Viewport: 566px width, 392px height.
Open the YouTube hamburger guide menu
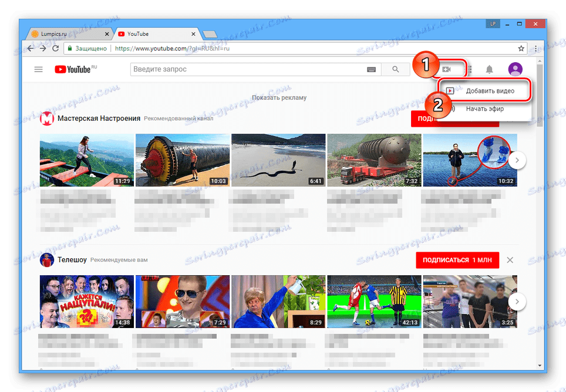[x=38, y=69]
